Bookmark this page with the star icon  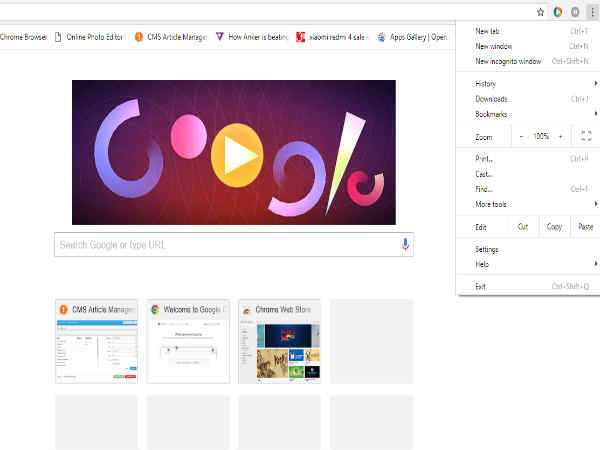(540, 12)
